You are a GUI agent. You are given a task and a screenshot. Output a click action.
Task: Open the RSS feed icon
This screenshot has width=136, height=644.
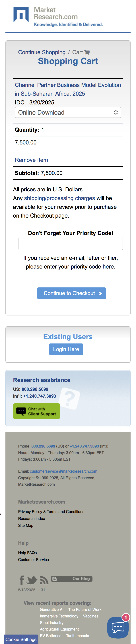click(x=44, y=580)
